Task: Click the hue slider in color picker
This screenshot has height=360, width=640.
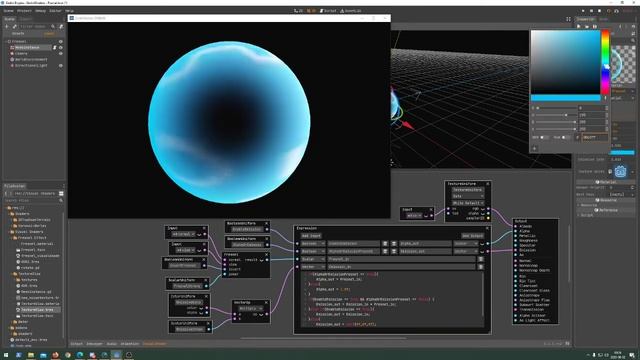Action: click(605, 62)
